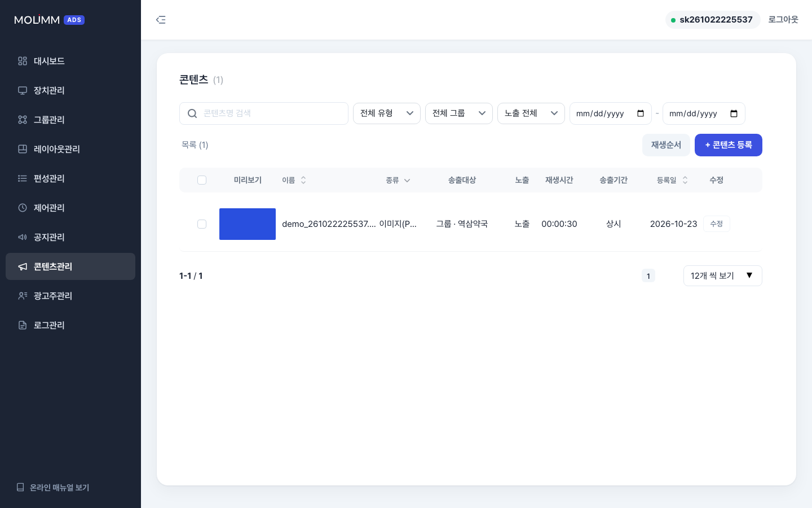
Task: Click the 광고주관리 person icon
Action: point(23,296)
